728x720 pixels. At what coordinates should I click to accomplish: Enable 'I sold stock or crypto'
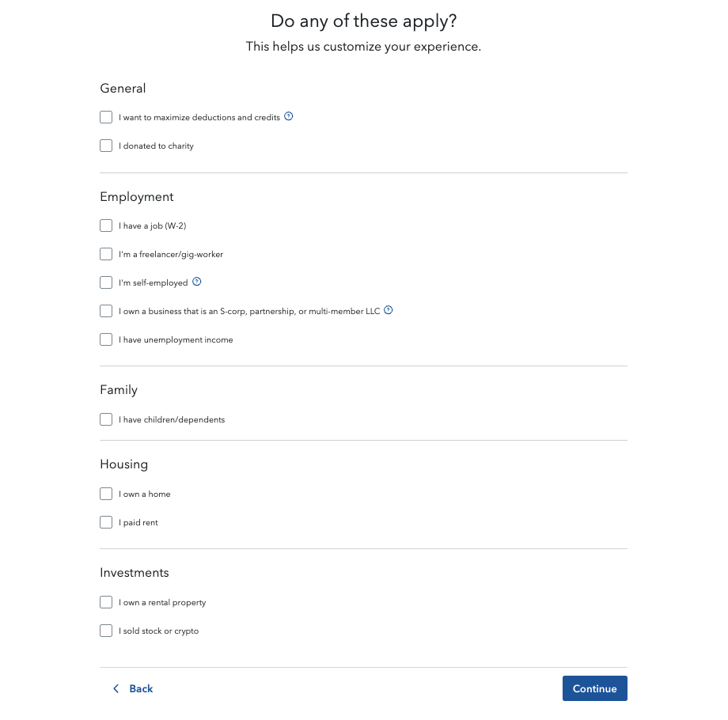[x=106, y=630]
